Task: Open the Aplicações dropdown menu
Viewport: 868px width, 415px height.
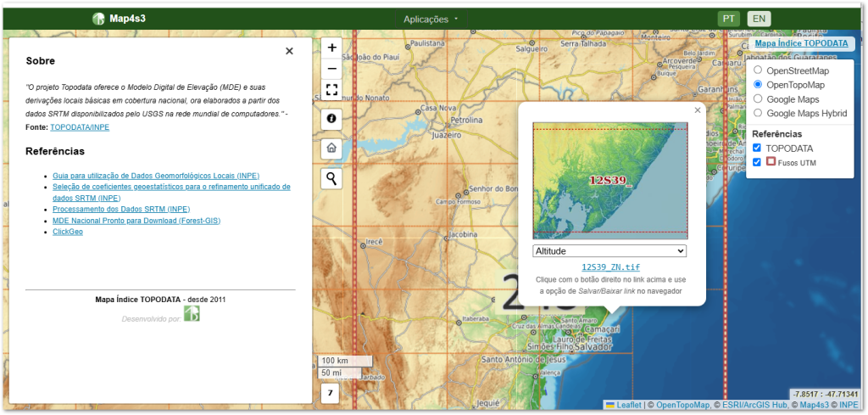Action: point(431,19)
